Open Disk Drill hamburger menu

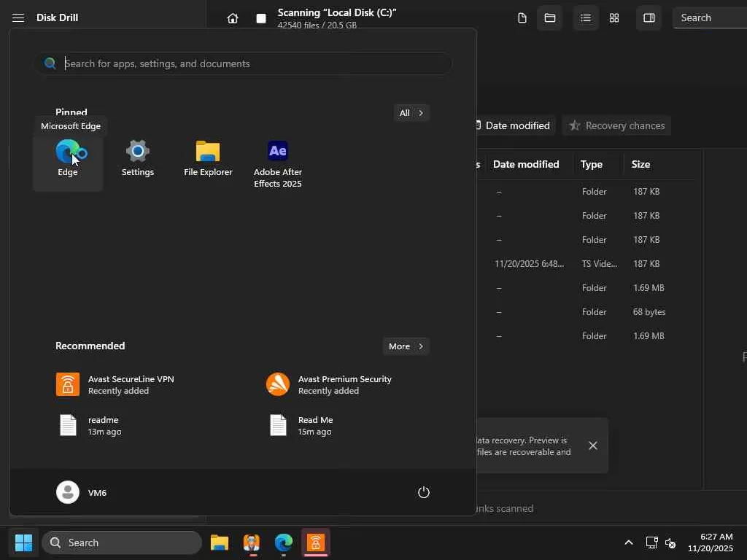coord(18,18)
